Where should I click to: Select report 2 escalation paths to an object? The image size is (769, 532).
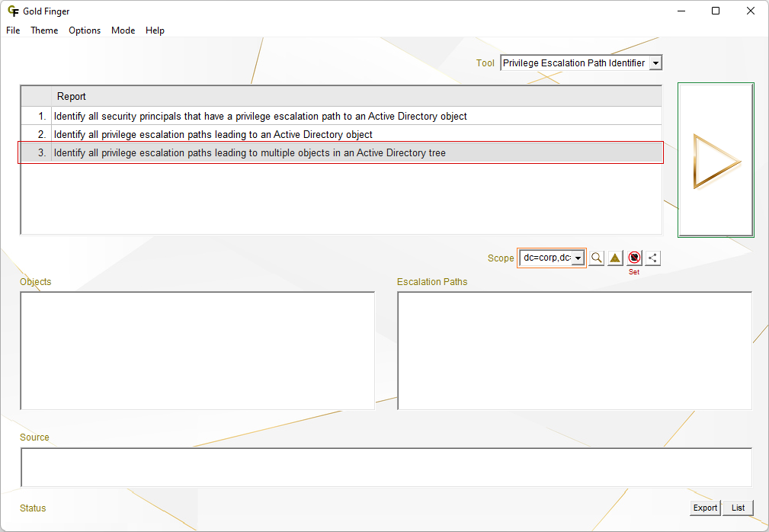341,134
